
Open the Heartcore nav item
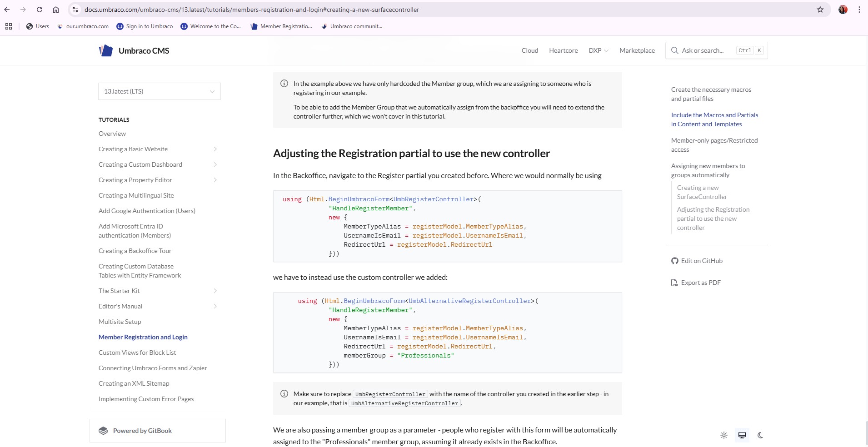564,50
